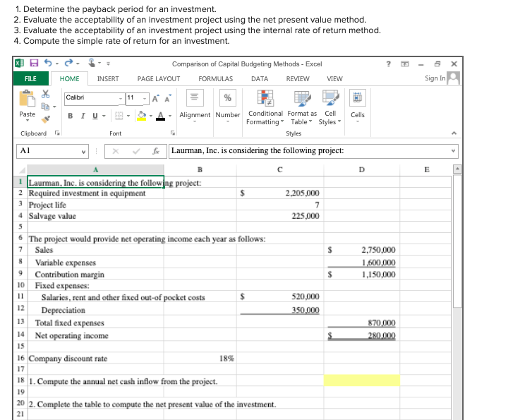Expand the Underline style arrow
This screenshot has width=532, height=420.
point(104,116)
